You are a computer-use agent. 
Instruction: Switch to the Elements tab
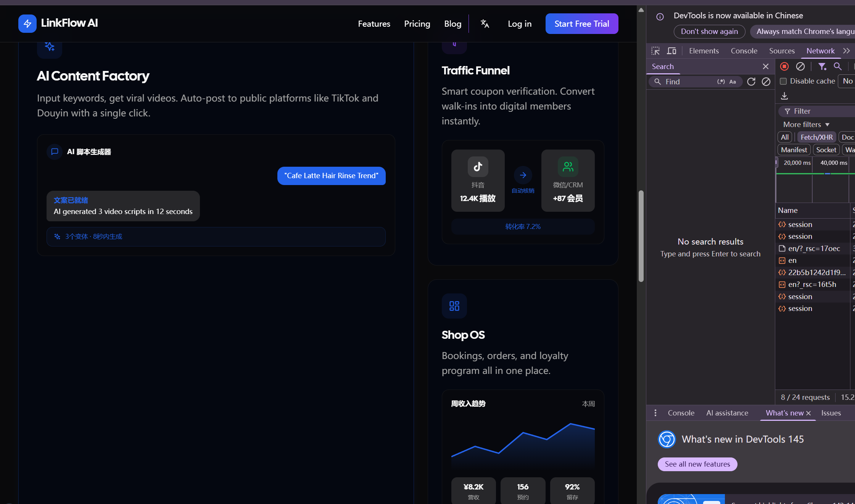(704, 51)
